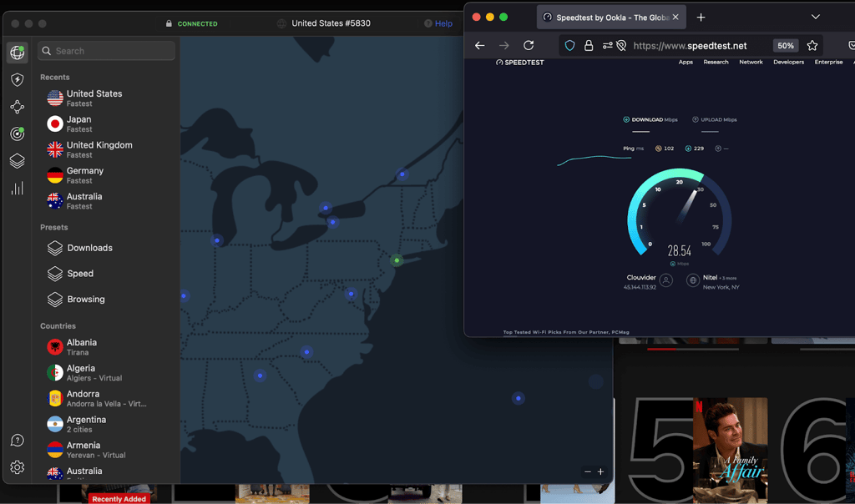
Task: Click the Clouvider user profile icon
Action: tap(665, 280)
